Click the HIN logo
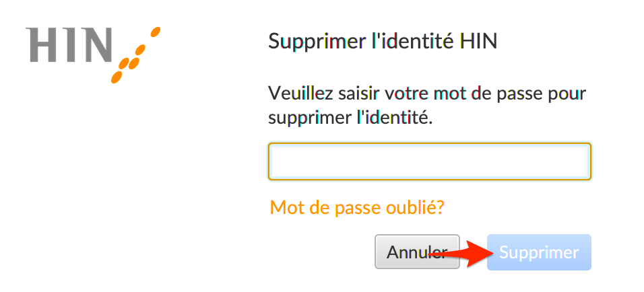 point(93,54)
